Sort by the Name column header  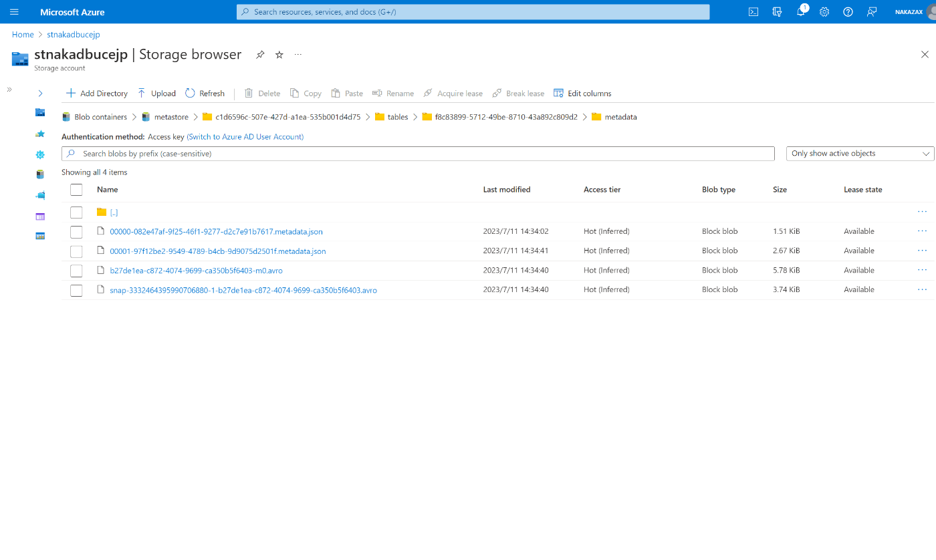tap(108, 190)
